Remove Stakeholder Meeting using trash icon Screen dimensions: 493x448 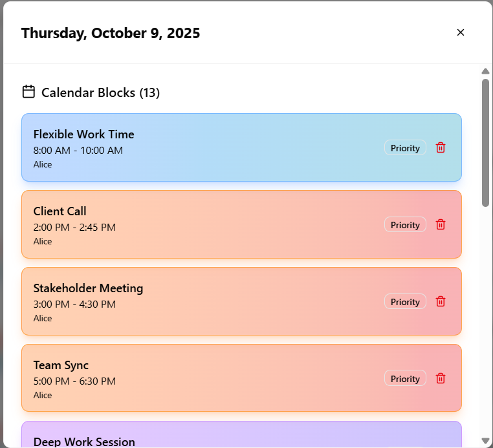click(441, 301)
